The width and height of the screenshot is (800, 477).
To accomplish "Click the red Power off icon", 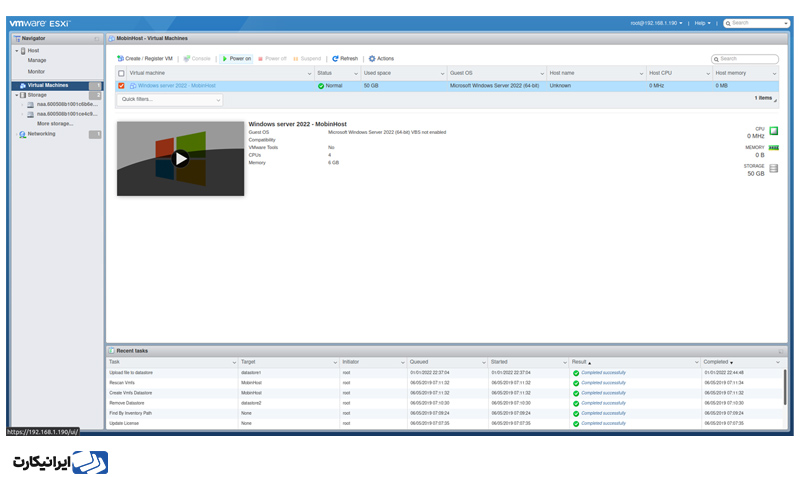I will pyautogui.click(x=260, y=59).
